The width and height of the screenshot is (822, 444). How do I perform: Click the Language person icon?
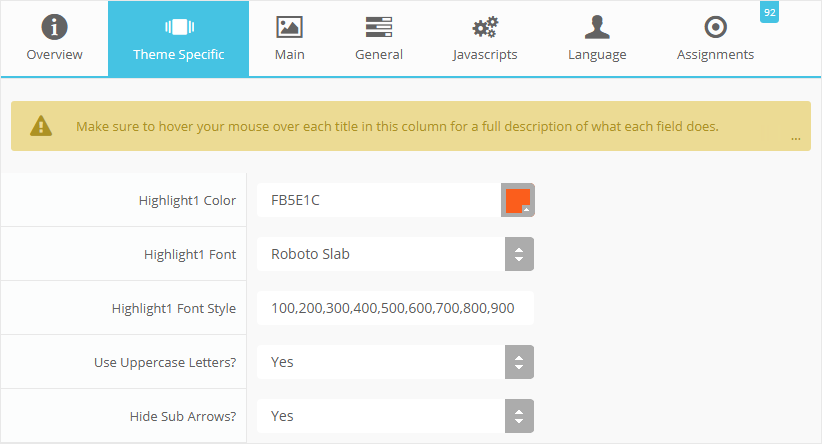597,27
